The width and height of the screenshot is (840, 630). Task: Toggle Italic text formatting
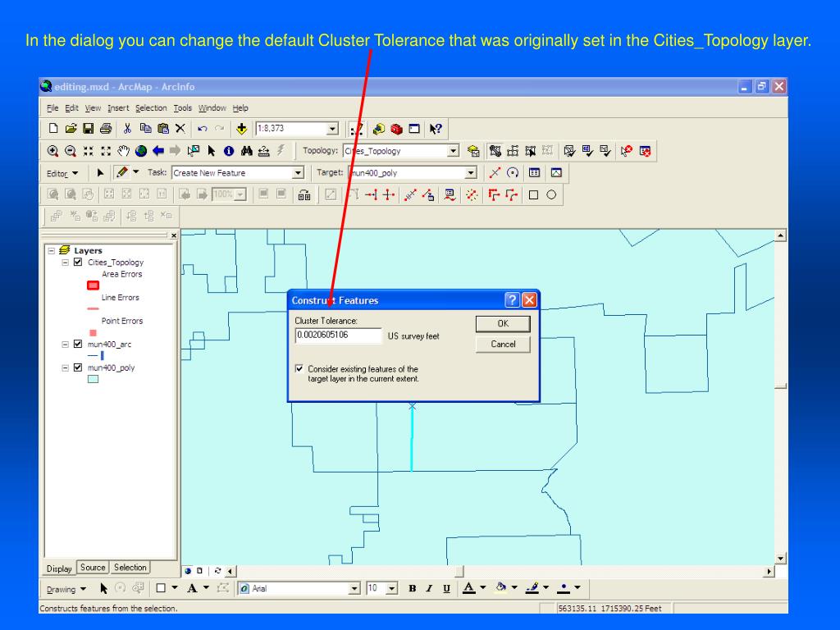[429, 589]
